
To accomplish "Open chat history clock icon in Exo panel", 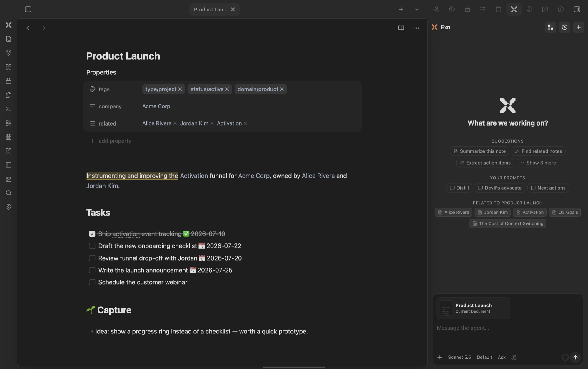I will point(564,27).
